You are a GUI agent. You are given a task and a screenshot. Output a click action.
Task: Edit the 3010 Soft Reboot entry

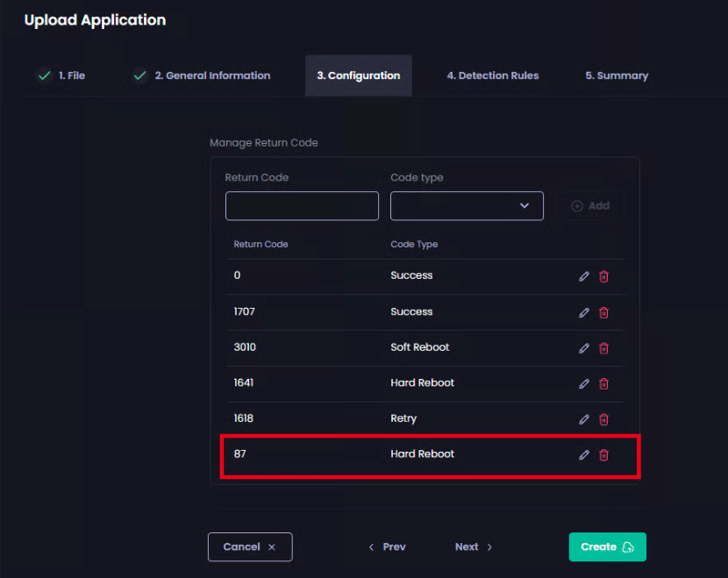coord(584,348)
